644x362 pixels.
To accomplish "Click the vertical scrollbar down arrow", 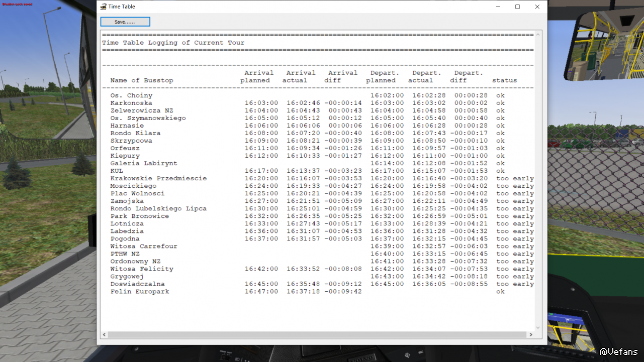I will click(x=538, y=327).
